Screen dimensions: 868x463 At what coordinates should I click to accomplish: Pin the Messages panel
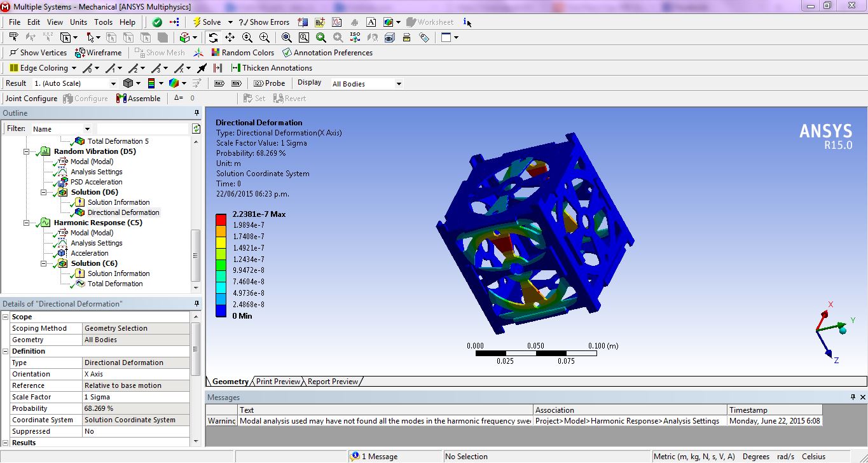tap(853, 397)
